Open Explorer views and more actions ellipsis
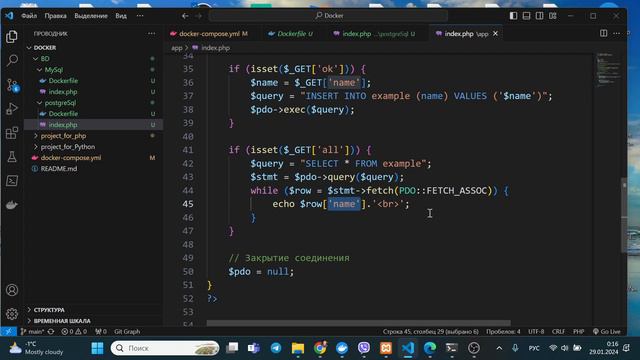This screenshot has width=640, height=360. pos(151,33)
